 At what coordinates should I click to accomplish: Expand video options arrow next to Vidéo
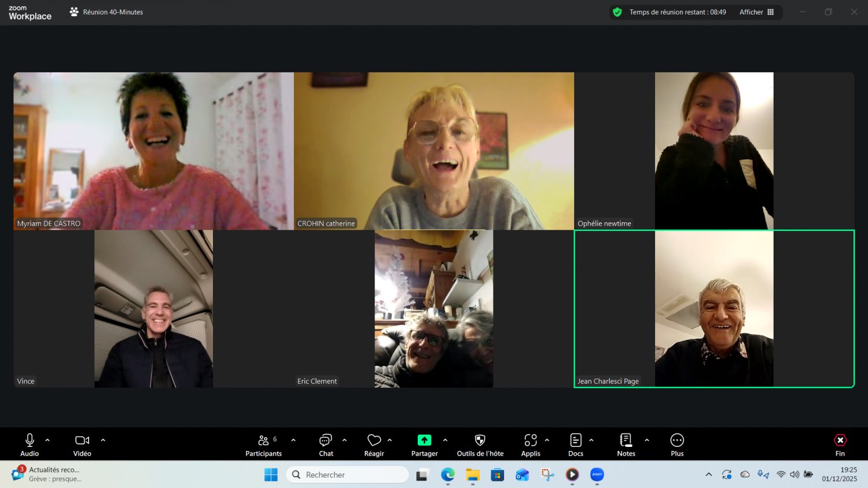[x=103, y=441]
